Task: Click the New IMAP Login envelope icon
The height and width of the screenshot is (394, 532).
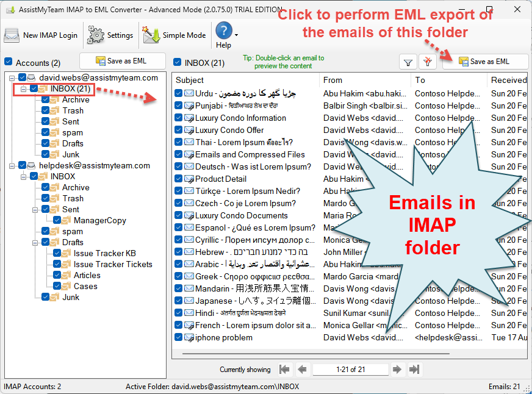Action: coord(12,35)
